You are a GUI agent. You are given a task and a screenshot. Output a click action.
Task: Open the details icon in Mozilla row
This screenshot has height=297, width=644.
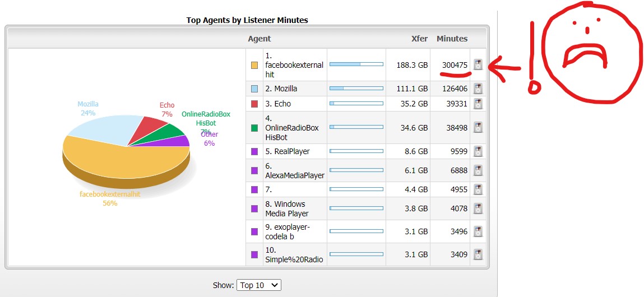(x=478, y=89)
